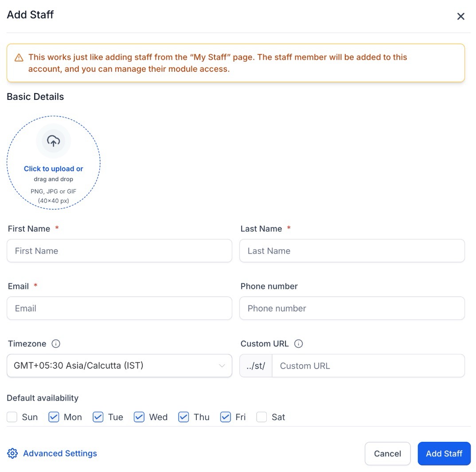Uncheck the Fri availability checkbox
Viewport: 476px width, 472px height.
tap(226, 417)
